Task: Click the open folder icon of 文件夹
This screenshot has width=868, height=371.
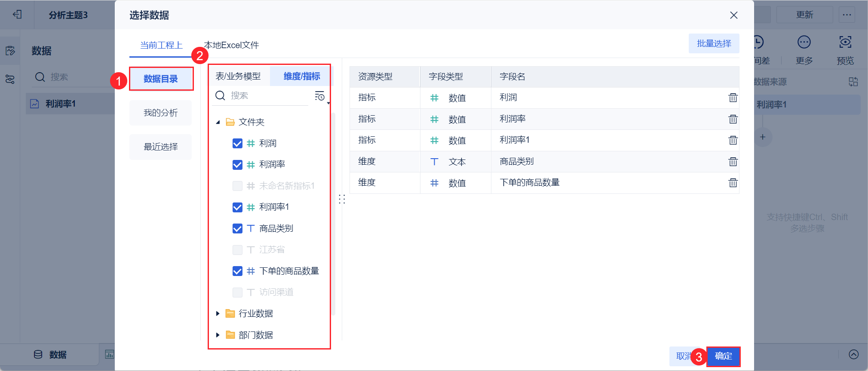Action: pyautogui.click(x=230, y=122)
